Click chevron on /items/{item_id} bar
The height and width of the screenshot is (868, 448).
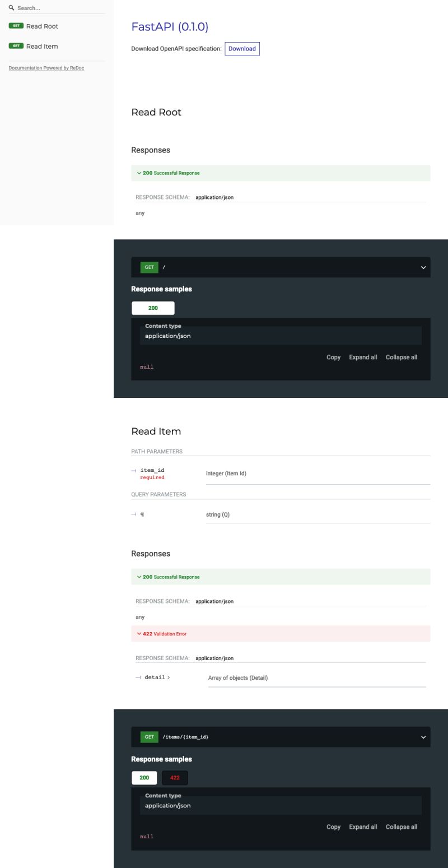point(423,737)
